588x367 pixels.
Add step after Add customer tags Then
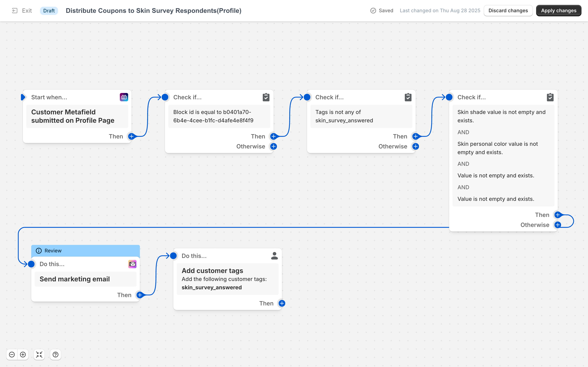coord(282,303)
